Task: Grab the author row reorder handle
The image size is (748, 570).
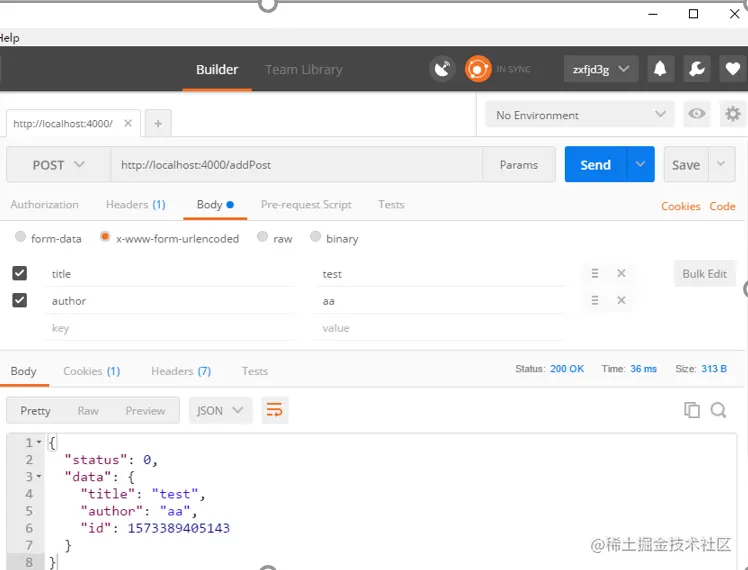Action: coord(595,301)
